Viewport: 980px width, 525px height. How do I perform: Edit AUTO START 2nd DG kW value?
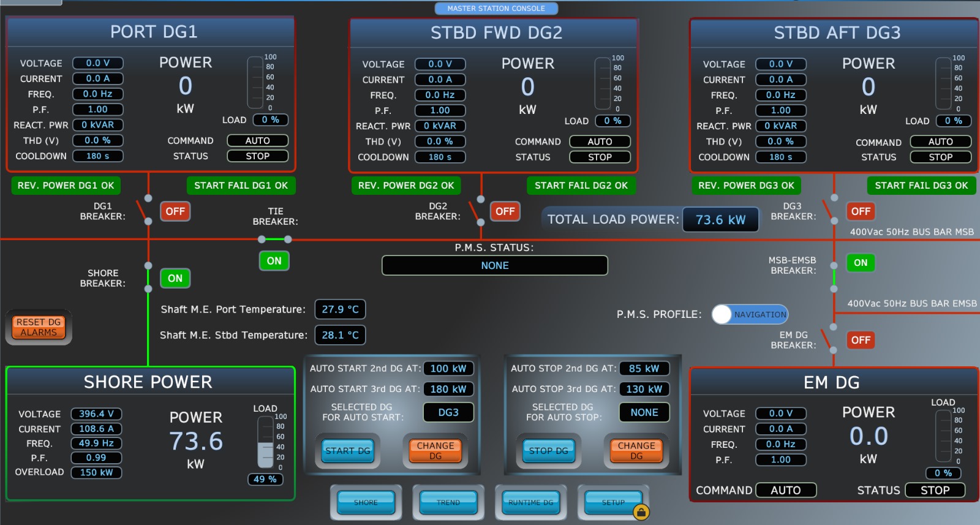click(448, 369)
